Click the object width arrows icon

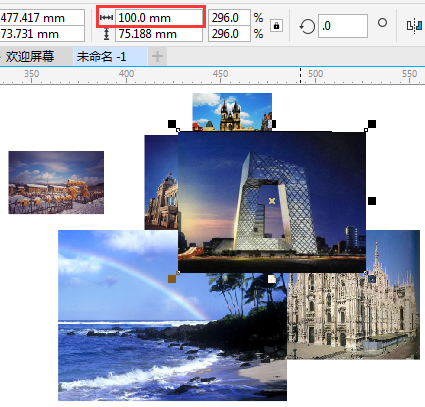click(106, 18)
